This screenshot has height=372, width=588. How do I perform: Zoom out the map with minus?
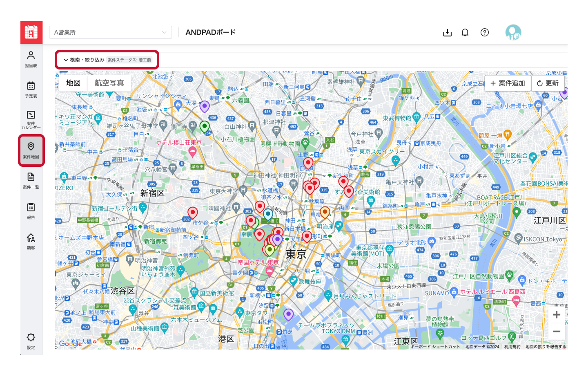557,332
